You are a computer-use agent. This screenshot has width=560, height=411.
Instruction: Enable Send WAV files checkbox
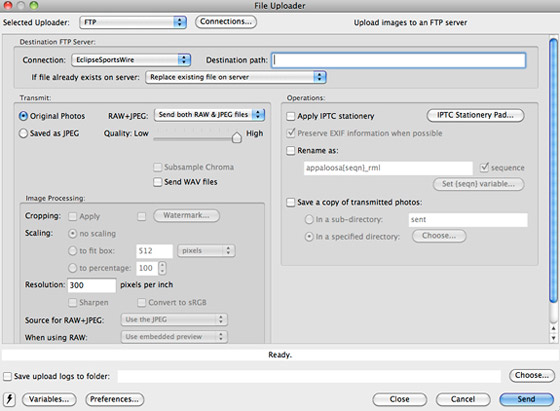158,182
